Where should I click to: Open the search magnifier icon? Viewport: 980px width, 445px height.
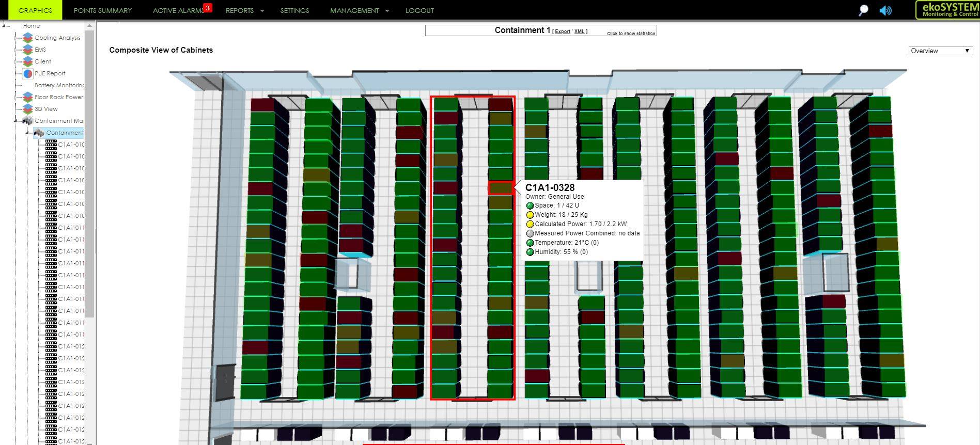(863, 10)
